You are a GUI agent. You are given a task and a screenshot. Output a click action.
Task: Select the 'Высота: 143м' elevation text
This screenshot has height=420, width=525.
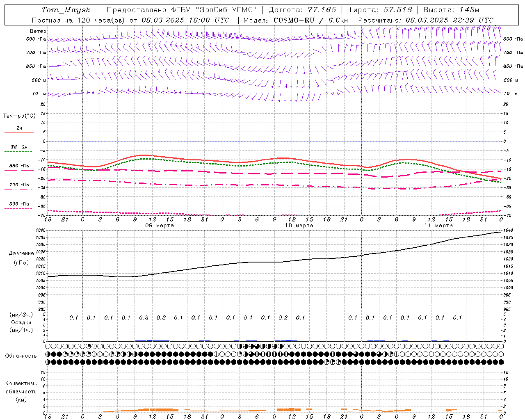(451, 10)
